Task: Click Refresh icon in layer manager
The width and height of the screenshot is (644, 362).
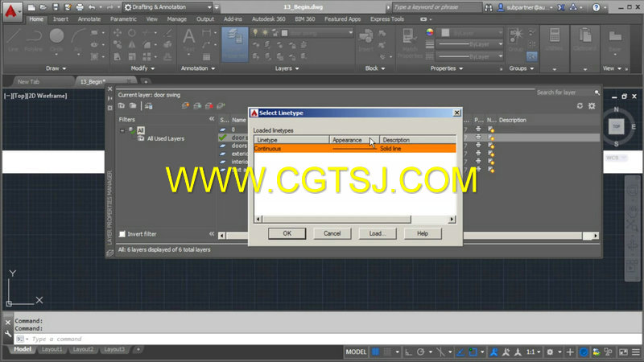Action: pos(580,106)
